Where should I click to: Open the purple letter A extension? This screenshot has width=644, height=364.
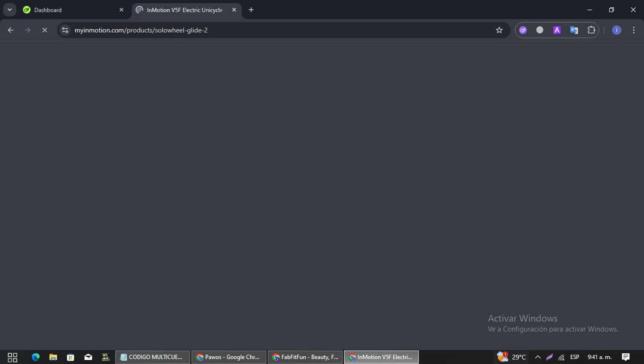(x=557, y=30)
